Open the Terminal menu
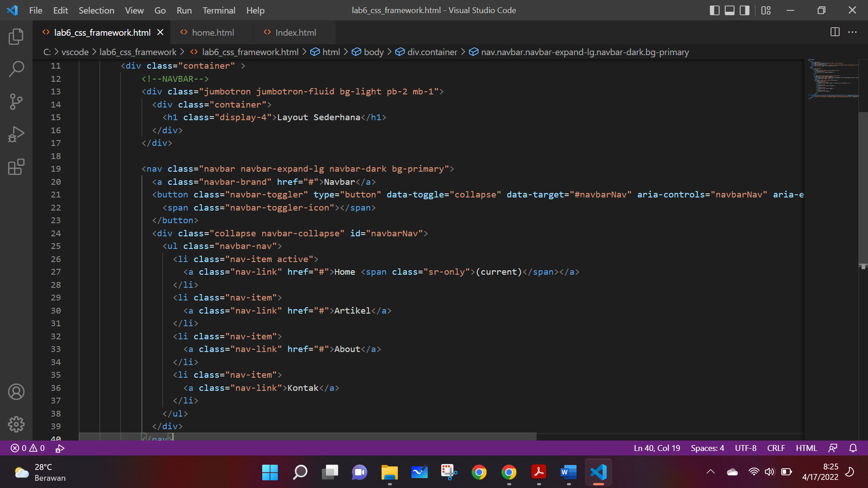This screenshot has height=488, width=868. (219, 10)
